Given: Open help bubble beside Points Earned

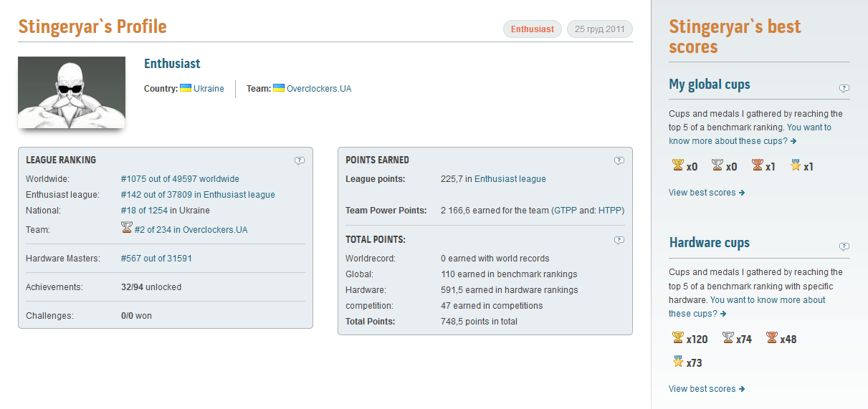Looking at the screenshot, I should tap(619, 160).
